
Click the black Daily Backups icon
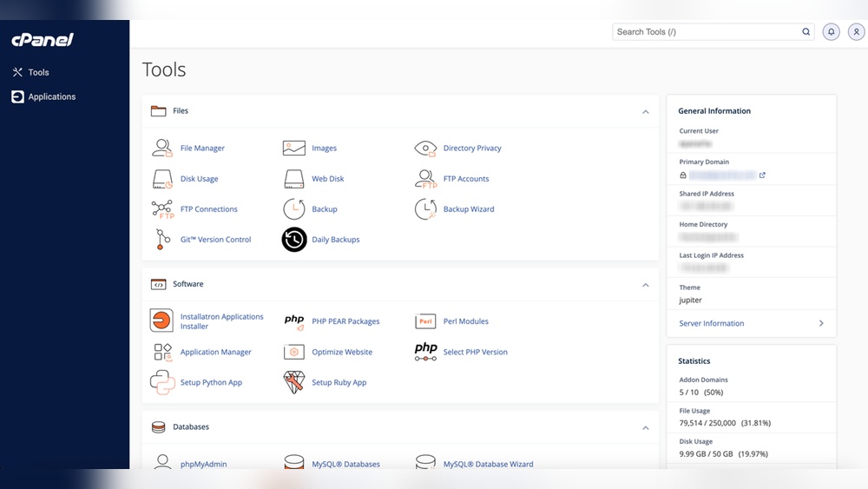294,239
